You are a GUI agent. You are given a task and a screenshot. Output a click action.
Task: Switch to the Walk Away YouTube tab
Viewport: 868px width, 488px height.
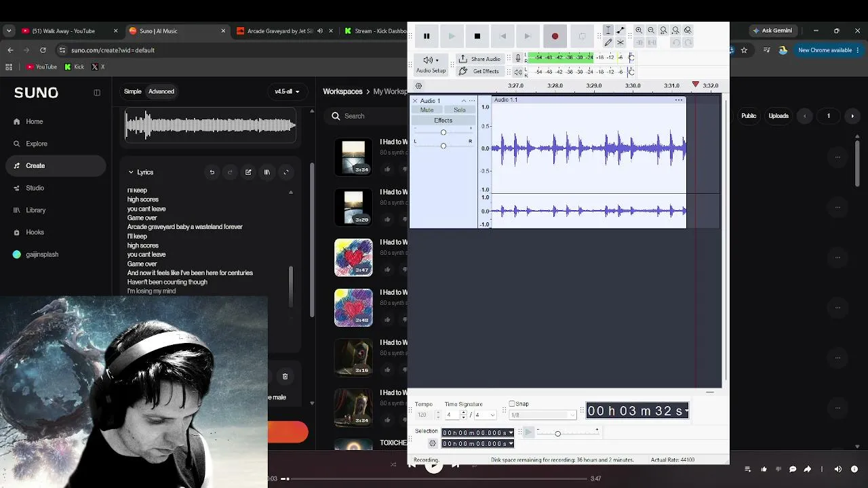70,31
